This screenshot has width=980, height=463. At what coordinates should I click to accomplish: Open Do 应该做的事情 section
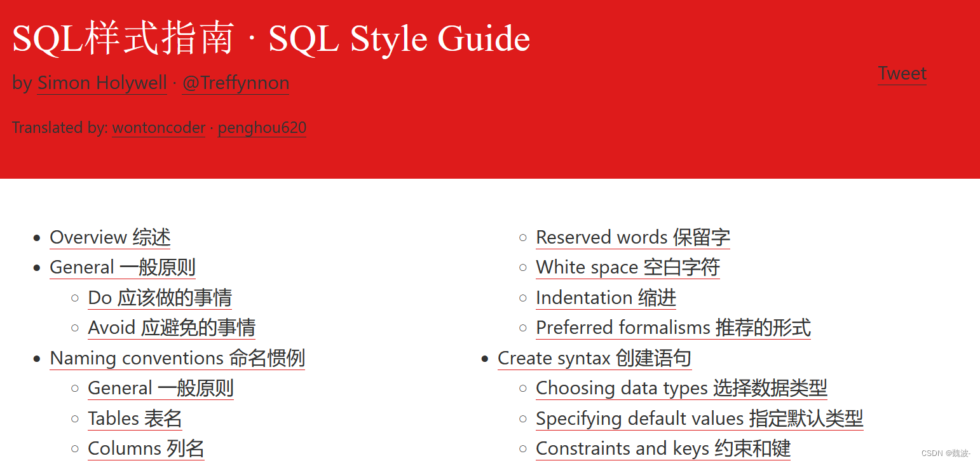click(160, 298)
